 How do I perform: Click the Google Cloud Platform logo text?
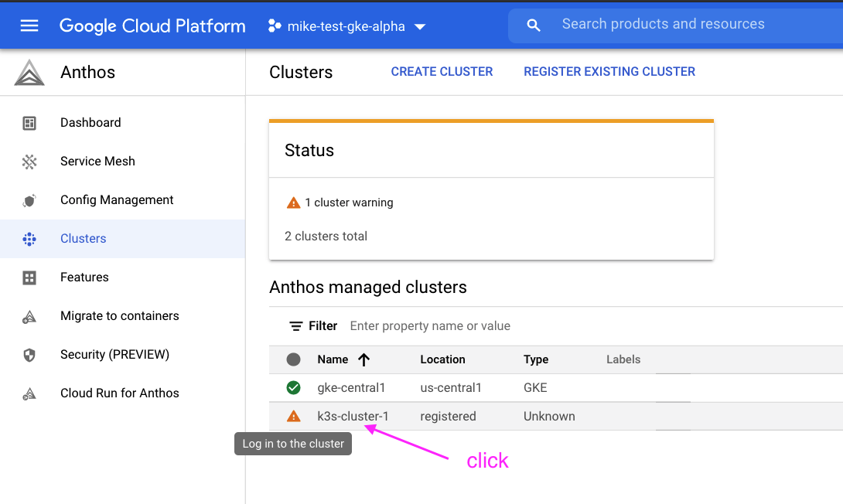point(152,26)
